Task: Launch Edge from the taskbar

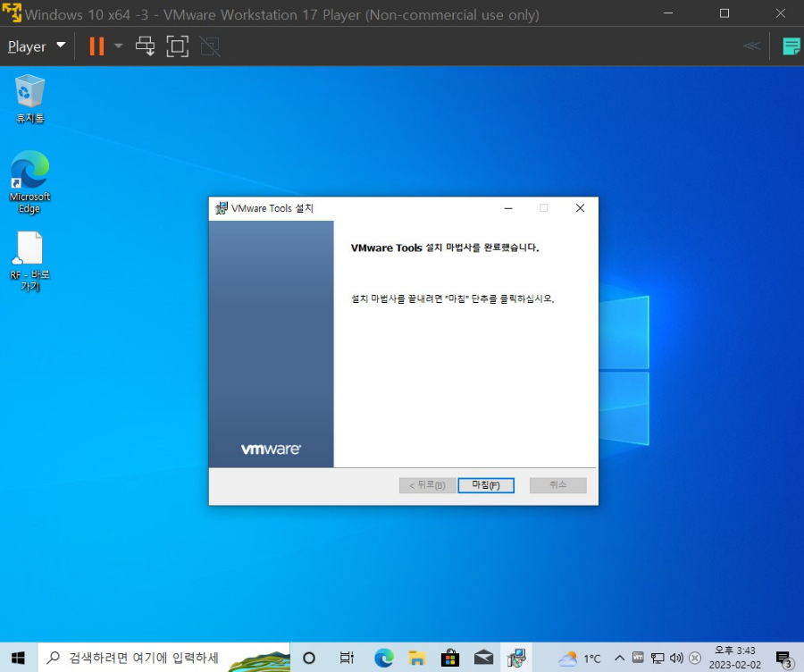Action: (x=383, y=658)
